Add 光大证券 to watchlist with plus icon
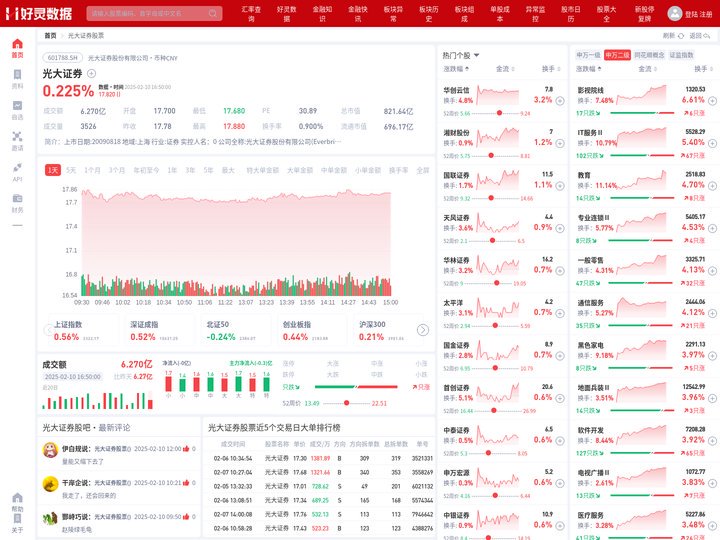The image size is (720, 540). 91,73
